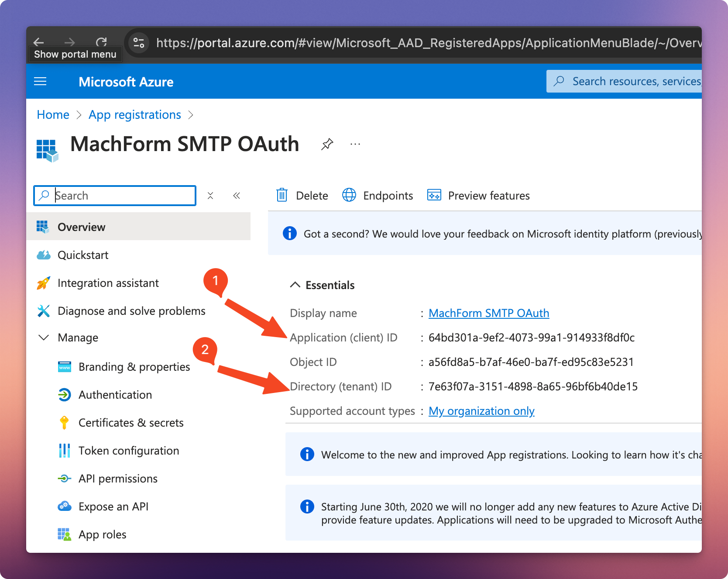Click the App roles icon

point(65,534)
